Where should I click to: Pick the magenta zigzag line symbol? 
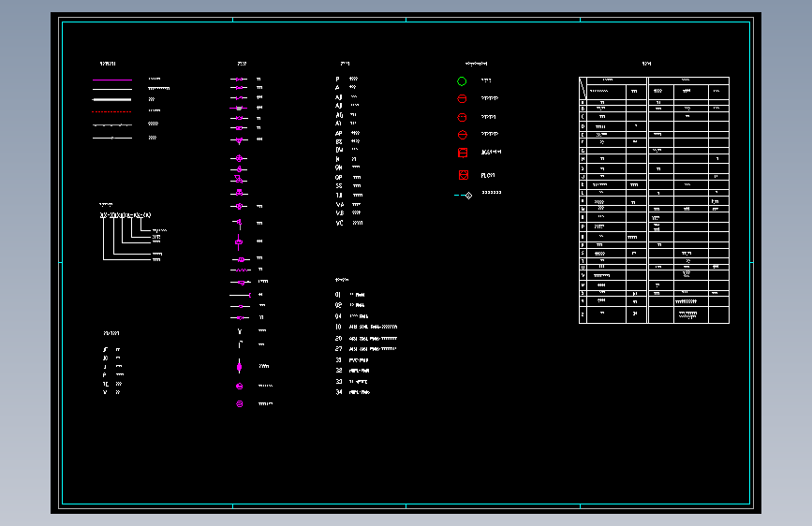(241, 270)
